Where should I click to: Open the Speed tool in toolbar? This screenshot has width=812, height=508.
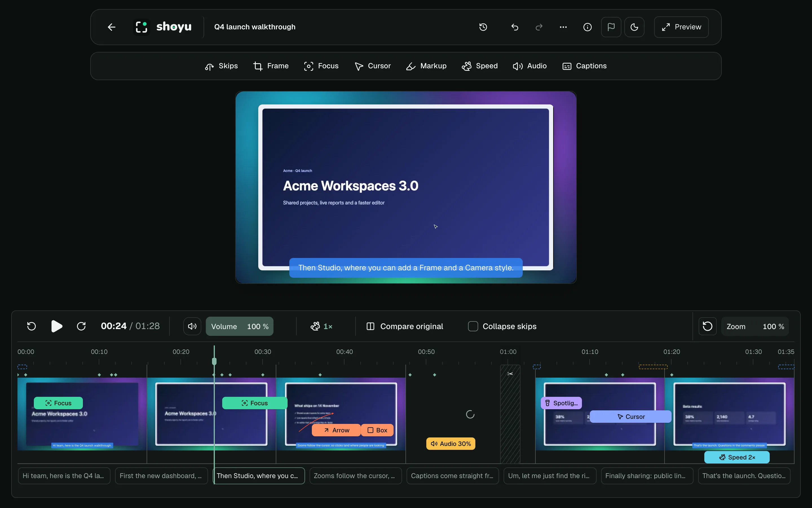(480, 66)
